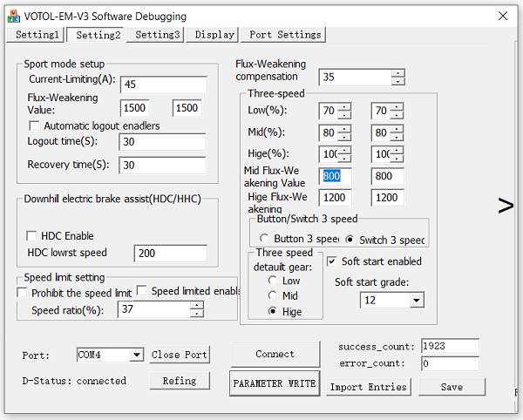
Task: Switch to the Setting3 tab
Action: coord(157,35)
